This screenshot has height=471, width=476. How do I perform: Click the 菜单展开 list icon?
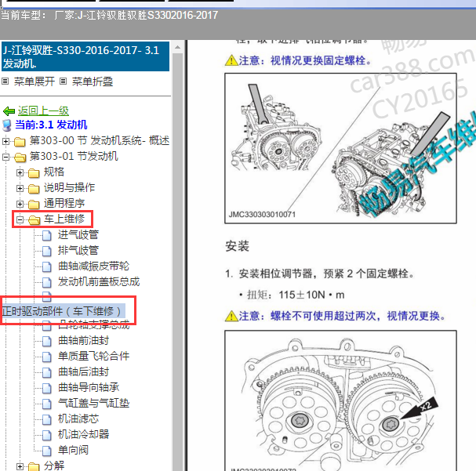click(5, 82)
